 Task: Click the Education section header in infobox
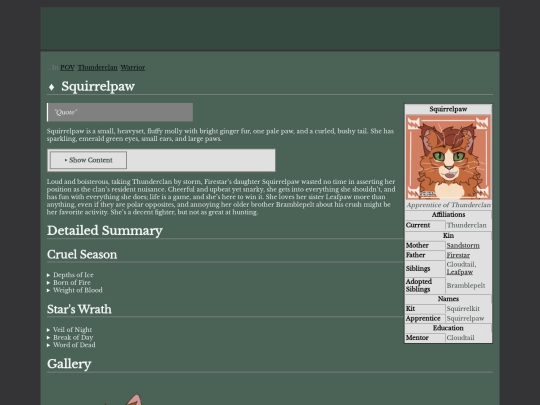[448, 328]
